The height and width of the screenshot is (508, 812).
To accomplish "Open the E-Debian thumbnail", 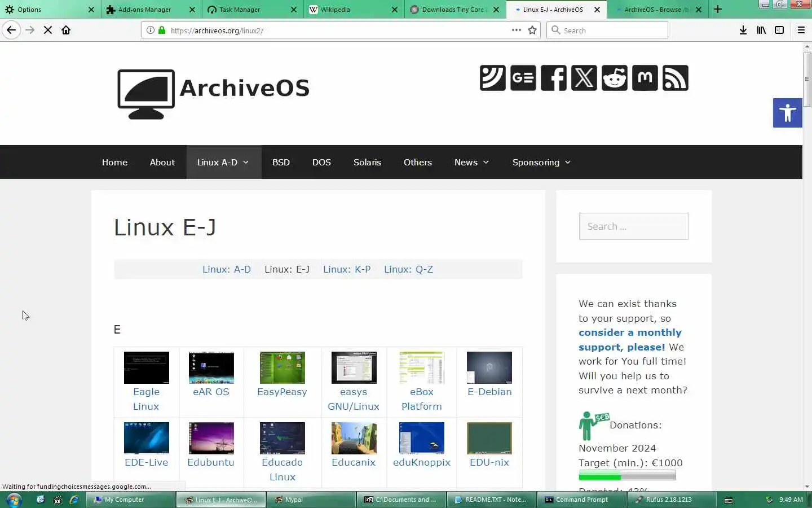I will 489,367.
